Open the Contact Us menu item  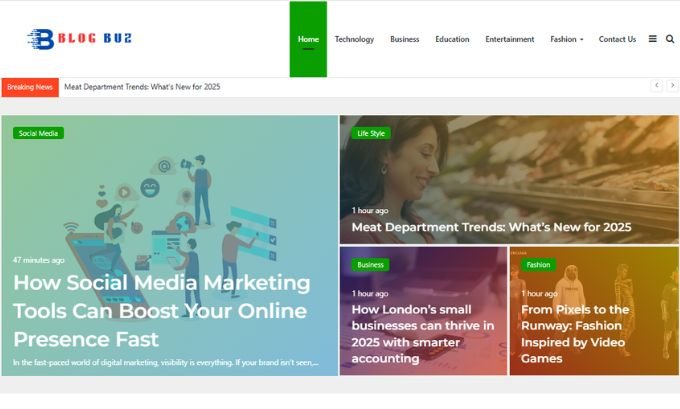click(x=617, y=39)
